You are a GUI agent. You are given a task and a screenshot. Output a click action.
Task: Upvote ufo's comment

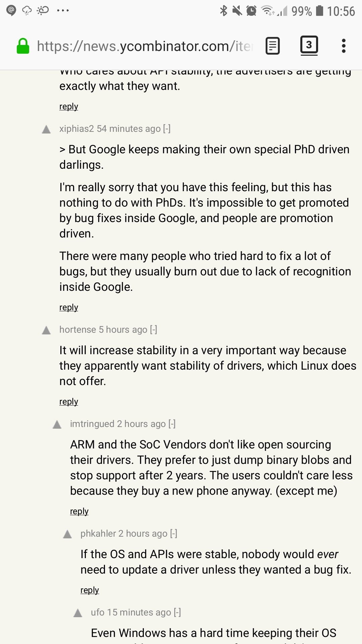(78, 613)
